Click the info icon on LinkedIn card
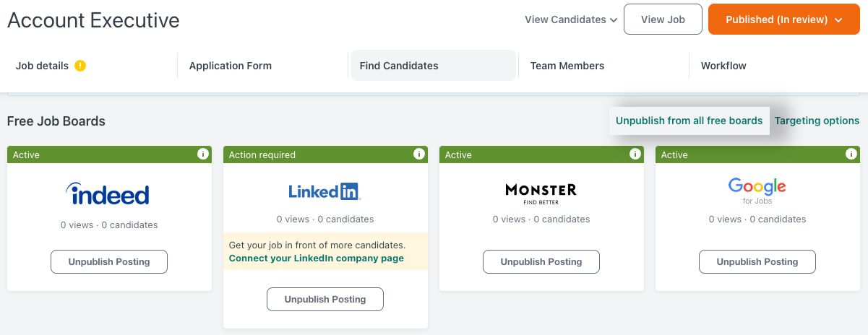868x335 pixels. point(418,154)
